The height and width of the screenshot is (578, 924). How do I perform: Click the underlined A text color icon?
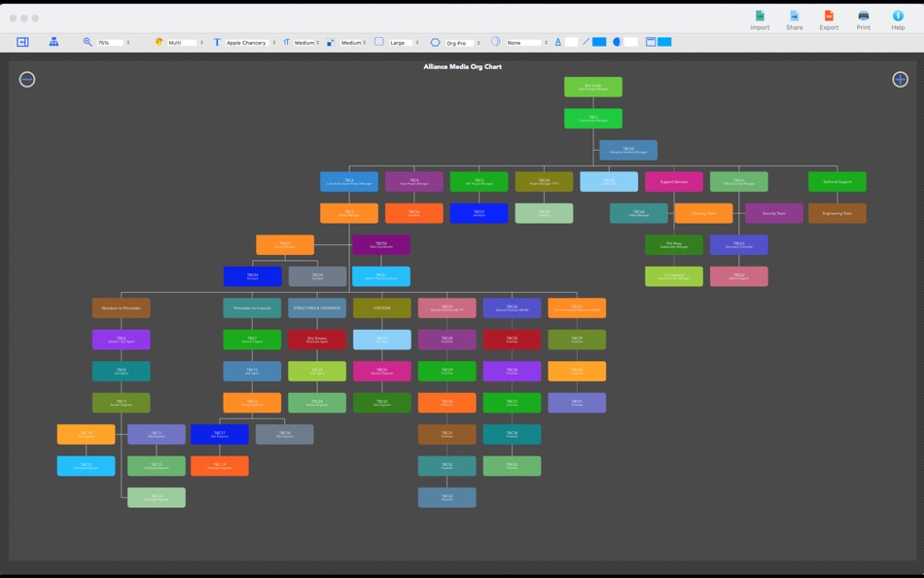[x=557, y=42]
